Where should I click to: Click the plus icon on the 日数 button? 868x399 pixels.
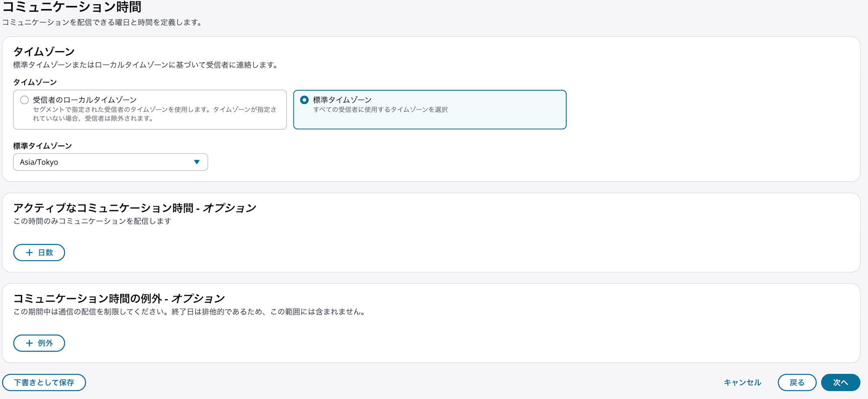click(29, 252)
